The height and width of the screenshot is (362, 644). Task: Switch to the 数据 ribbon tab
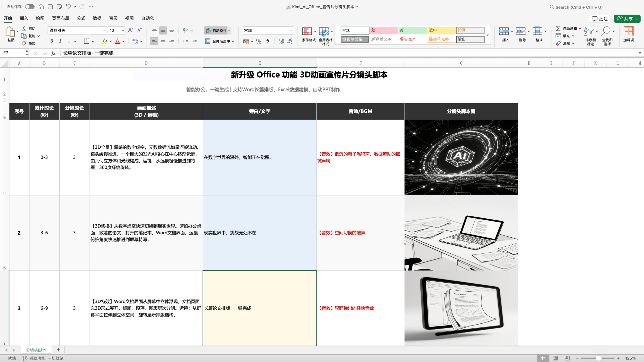point(97,18)
